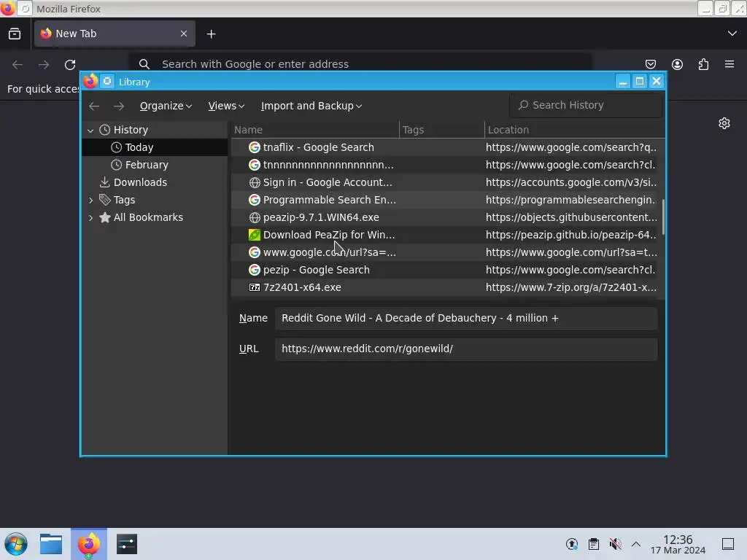Close the New Tab tab

pyautogui.click(x=183, y=34)
